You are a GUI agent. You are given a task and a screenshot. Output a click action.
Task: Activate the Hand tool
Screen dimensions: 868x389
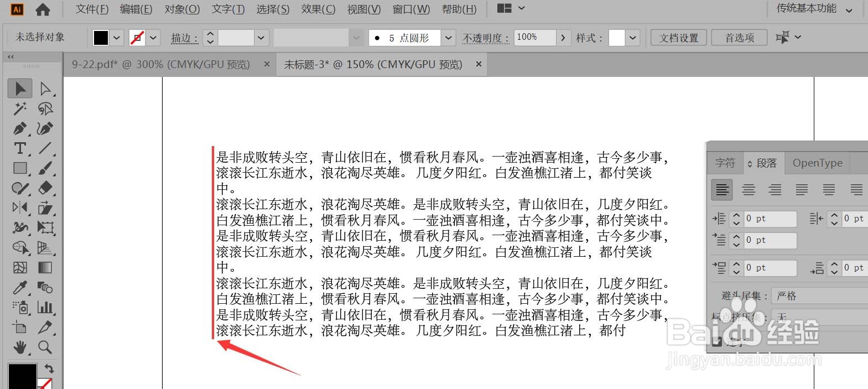coord(20,347)
